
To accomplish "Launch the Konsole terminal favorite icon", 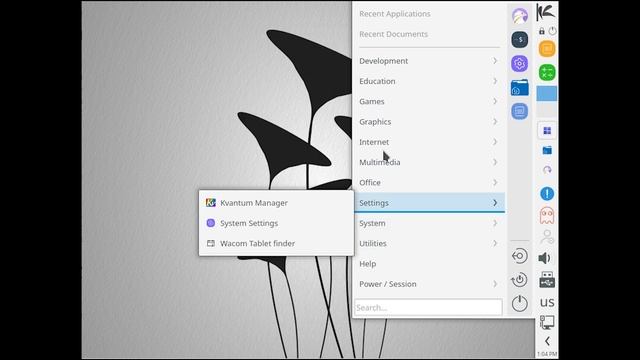I will (x=520, y=40).
